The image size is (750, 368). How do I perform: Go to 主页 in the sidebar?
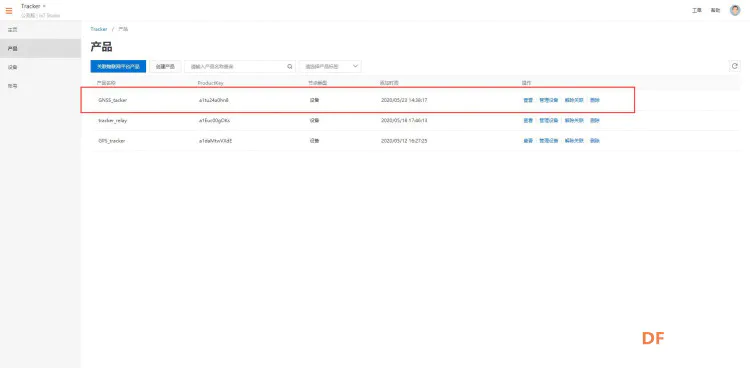pyautogui.click(x=40, y=30)
